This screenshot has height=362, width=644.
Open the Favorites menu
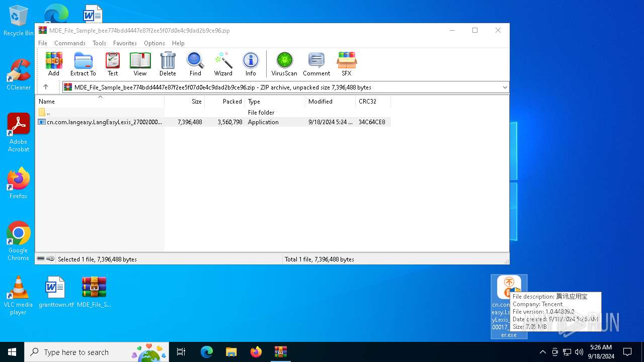coord(125,43)
